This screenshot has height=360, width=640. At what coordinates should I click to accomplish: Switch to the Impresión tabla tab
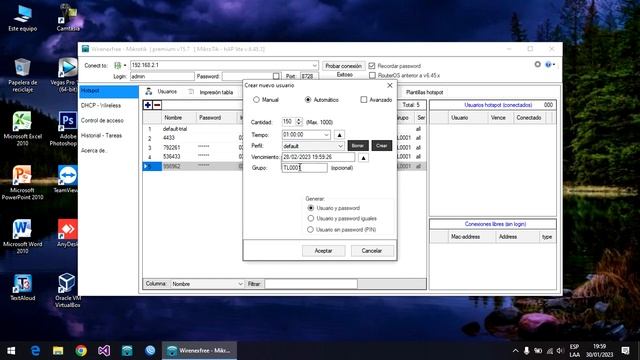click(x=211, y=92)
